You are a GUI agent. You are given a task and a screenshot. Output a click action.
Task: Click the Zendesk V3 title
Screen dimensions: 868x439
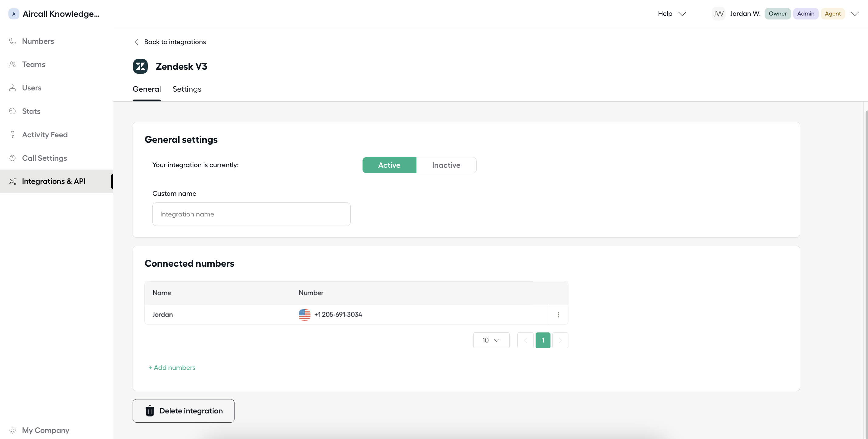(181, 66)
